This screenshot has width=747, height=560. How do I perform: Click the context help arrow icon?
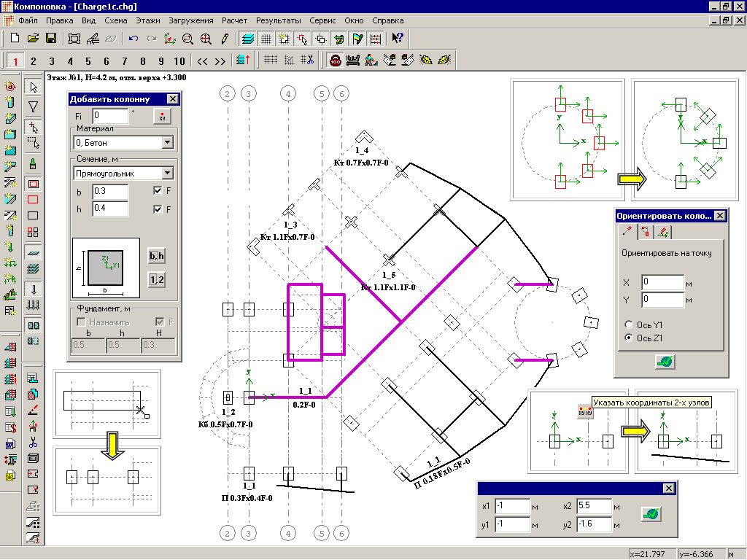[x=398, y=38]
